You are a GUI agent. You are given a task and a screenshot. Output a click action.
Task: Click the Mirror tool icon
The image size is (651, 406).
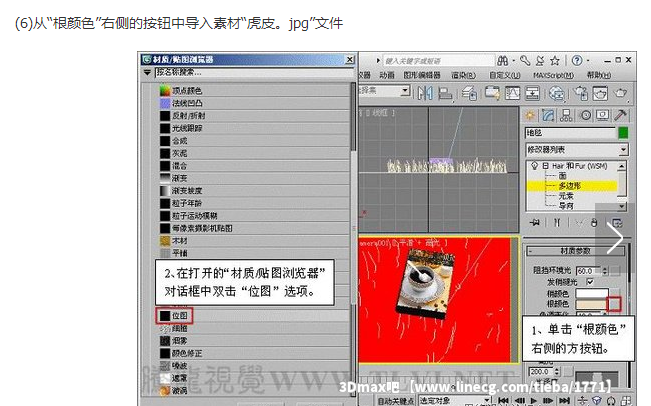tap(426, 94)
